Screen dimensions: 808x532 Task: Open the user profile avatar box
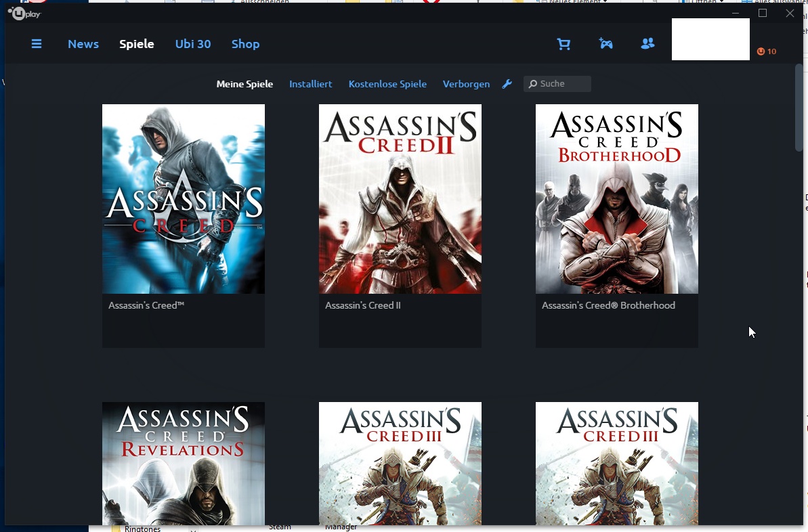tap(710, 39)
